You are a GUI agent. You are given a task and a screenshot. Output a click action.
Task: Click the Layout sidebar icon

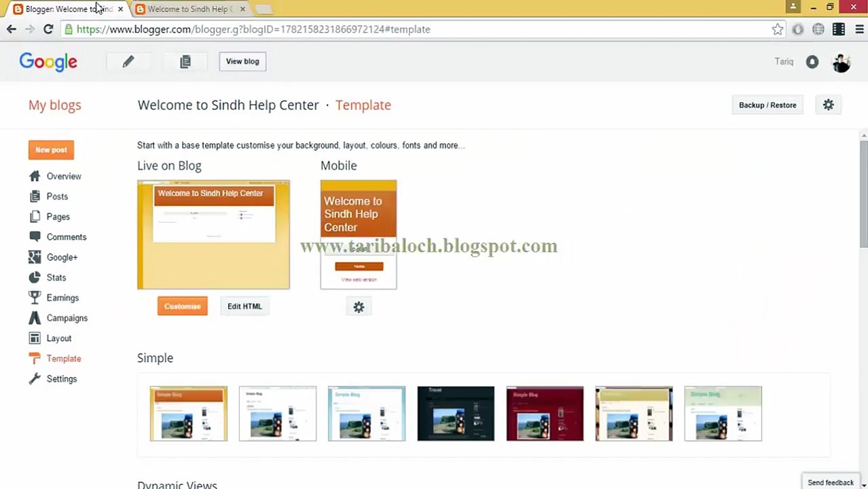pos(35,338)
